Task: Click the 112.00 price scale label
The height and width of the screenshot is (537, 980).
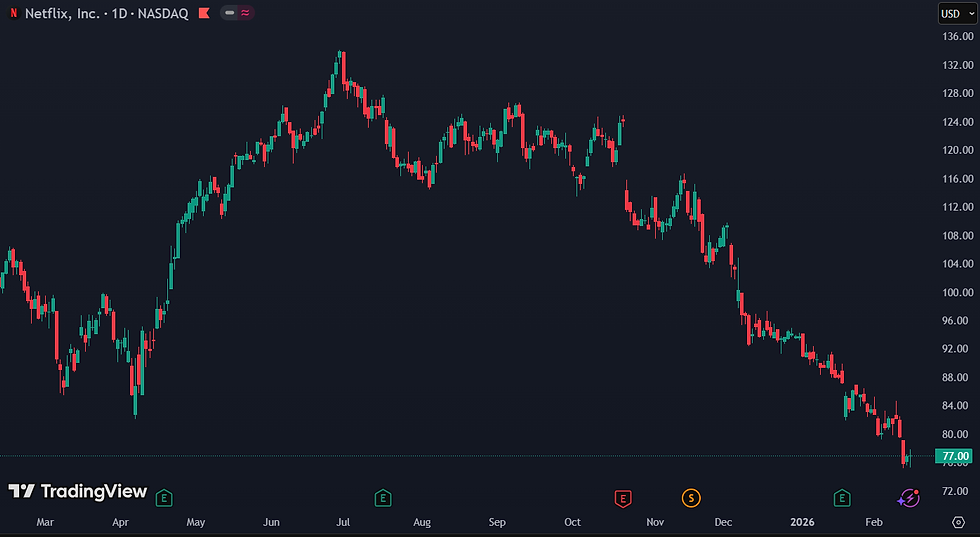Action: (x=958, y=207)
